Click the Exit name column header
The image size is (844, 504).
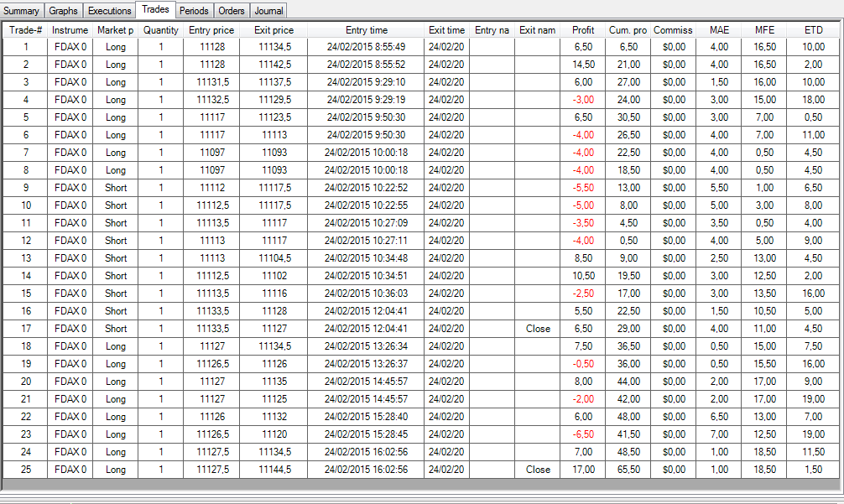tap(537, 30)
